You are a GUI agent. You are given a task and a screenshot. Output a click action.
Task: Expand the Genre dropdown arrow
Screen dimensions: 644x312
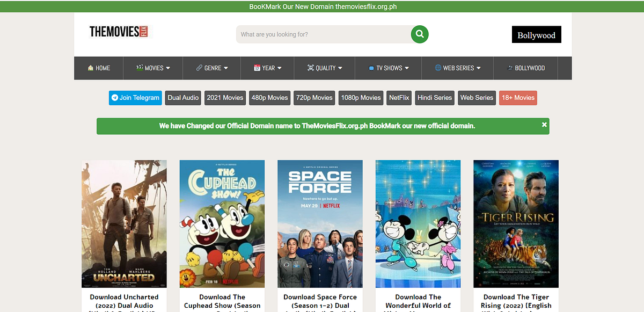[x=226, y=68]
